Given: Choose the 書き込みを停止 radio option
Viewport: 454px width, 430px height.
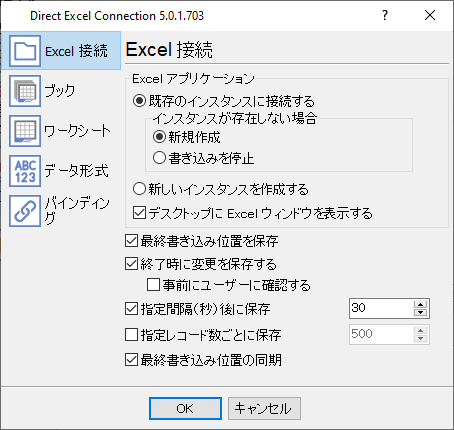Looking at the screenshot, I should (x=159, y=158).
